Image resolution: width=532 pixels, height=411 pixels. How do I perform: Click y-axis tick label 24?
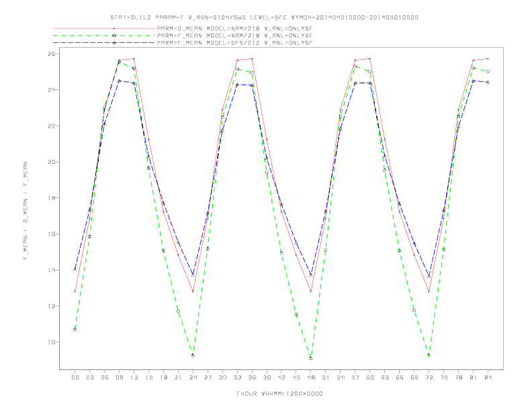[x=51, y=90]
